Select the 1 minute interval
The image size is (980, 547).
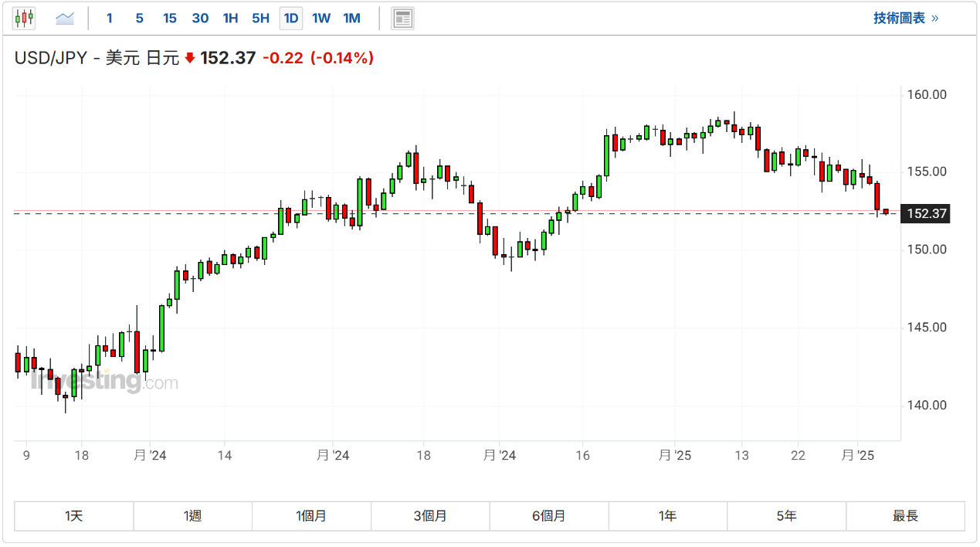pyautogui.click(x=110, y=18)
